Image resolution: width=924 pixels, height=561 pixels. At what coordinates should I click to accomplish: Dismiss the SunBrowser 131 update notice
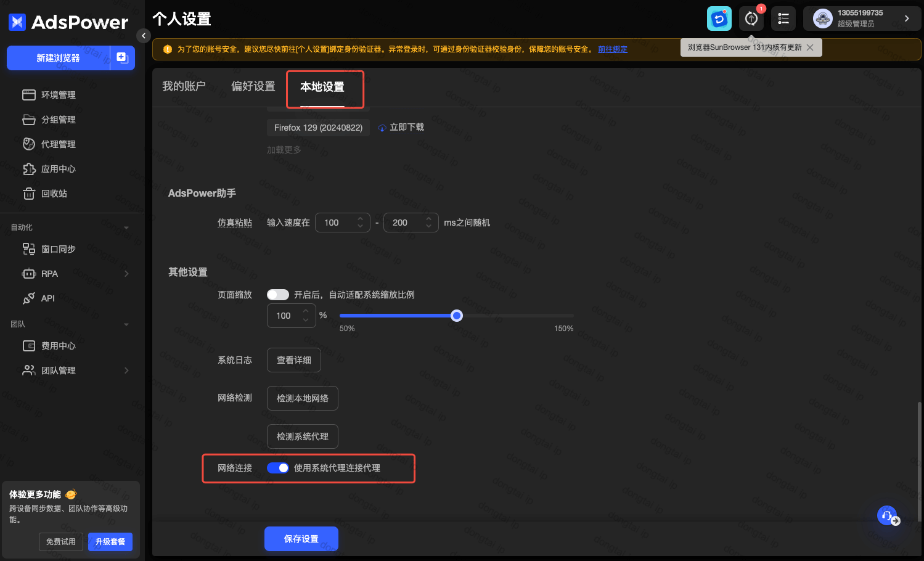coord(810,47)
